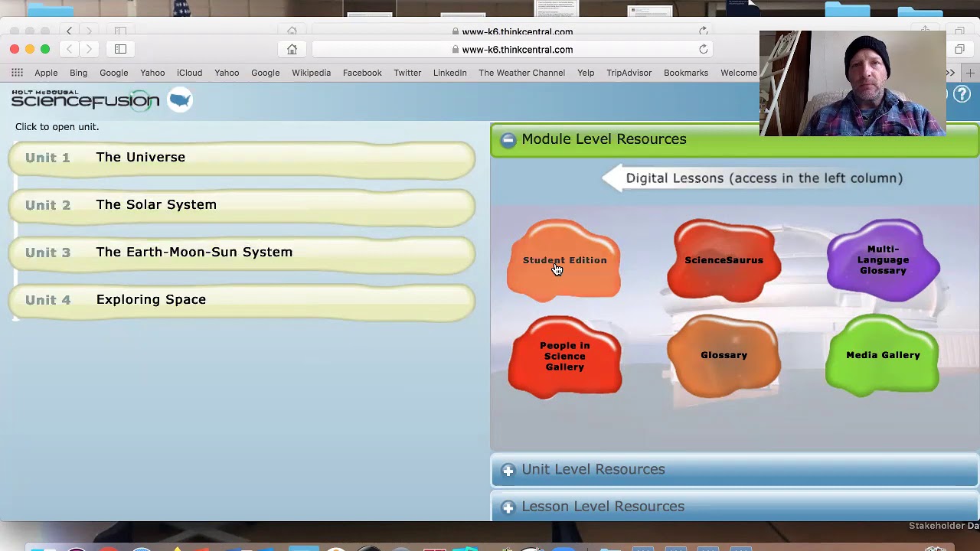Go back with Safari back arrow
The width and height of the screenshot is (980, 551).
(x=69, y=49)
